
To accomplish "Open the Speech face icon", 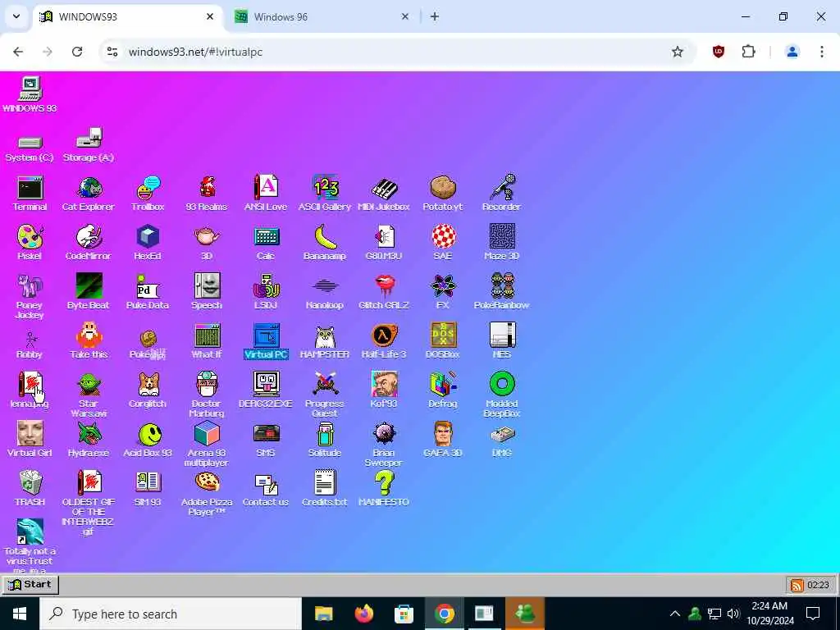I will 207,291.
